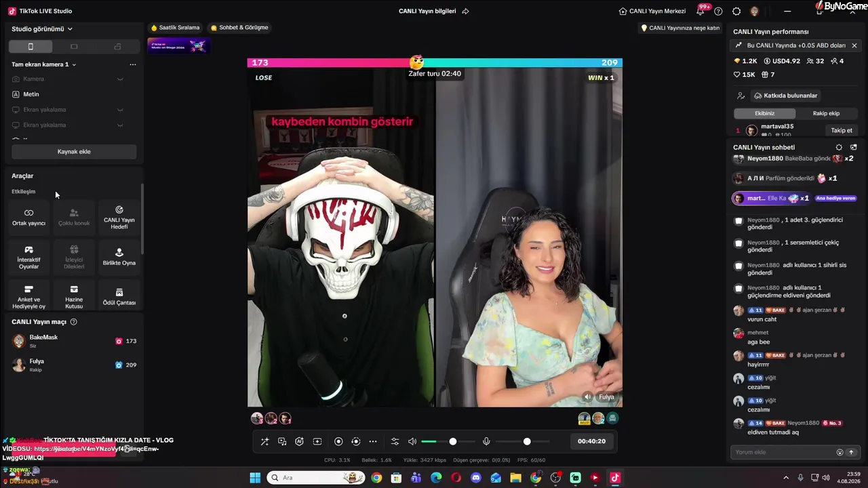Send the comment with arrow button

click(x=851, y=452)
